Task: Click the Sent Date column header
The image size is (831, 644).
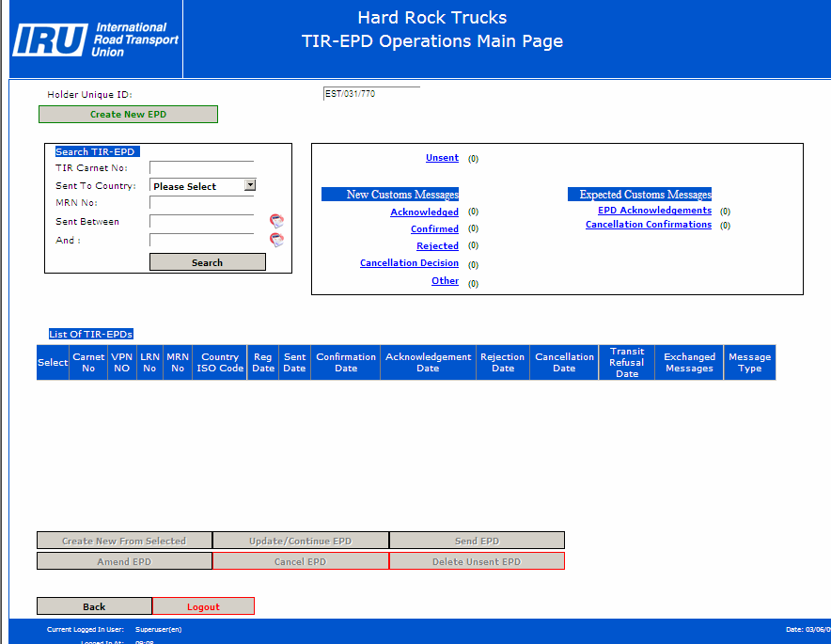Action: point(294,363)
